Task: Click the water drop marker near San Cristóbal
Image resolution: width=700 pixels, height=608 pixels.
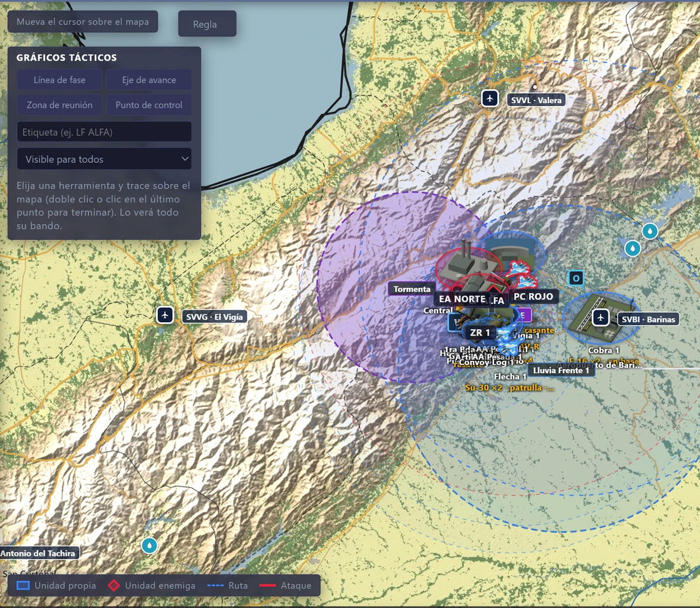Action: (149, 545)
